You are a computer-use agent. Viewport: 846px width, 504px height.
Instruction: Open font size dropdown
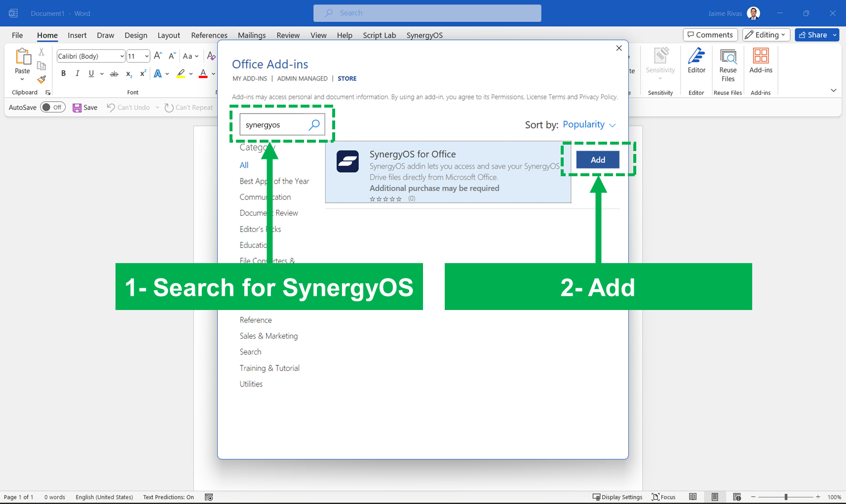(147, 56)
